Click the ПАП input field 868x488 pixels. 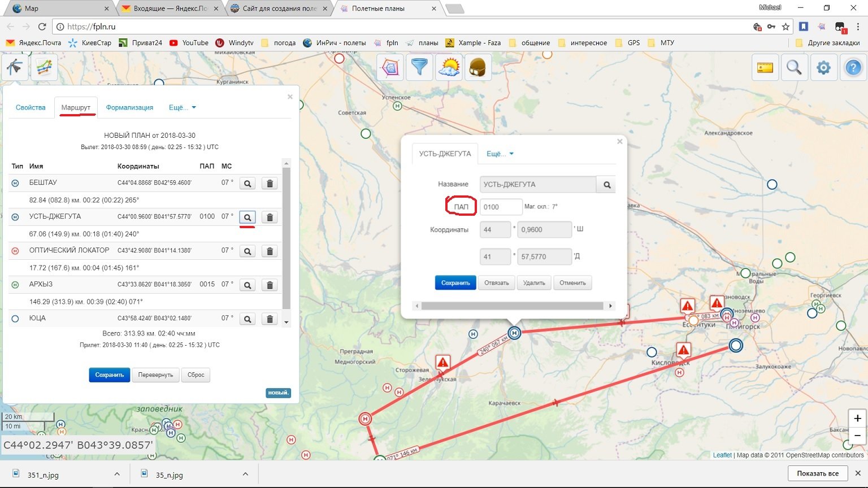pyautogui.click(x=501, y=207)
